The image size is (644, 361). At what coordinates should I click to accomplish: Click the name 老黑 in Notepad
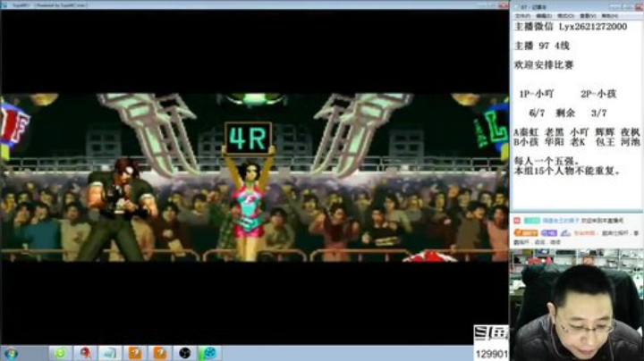554,132
